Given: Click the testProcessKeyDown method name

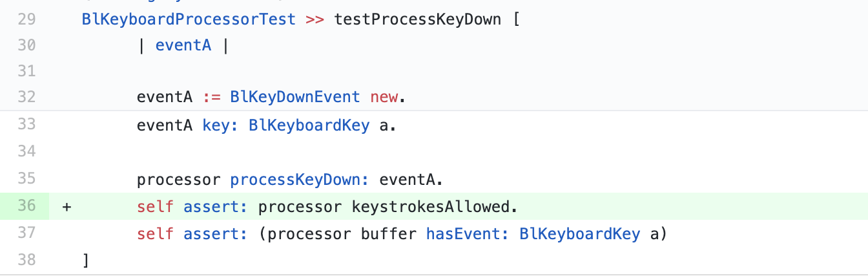Looking at the screenshot, I should tap(417, 19).
